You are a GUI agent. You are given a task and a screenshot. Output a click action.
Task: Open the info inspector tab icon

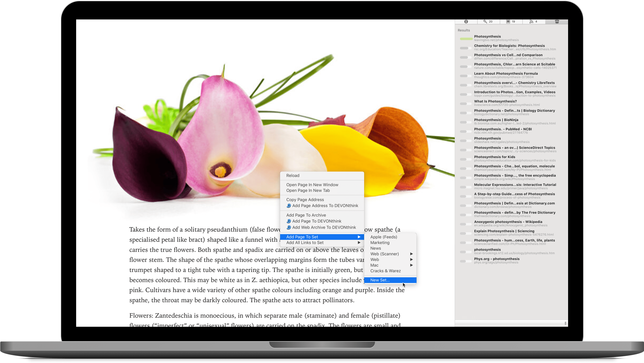[x=466, y=22]
